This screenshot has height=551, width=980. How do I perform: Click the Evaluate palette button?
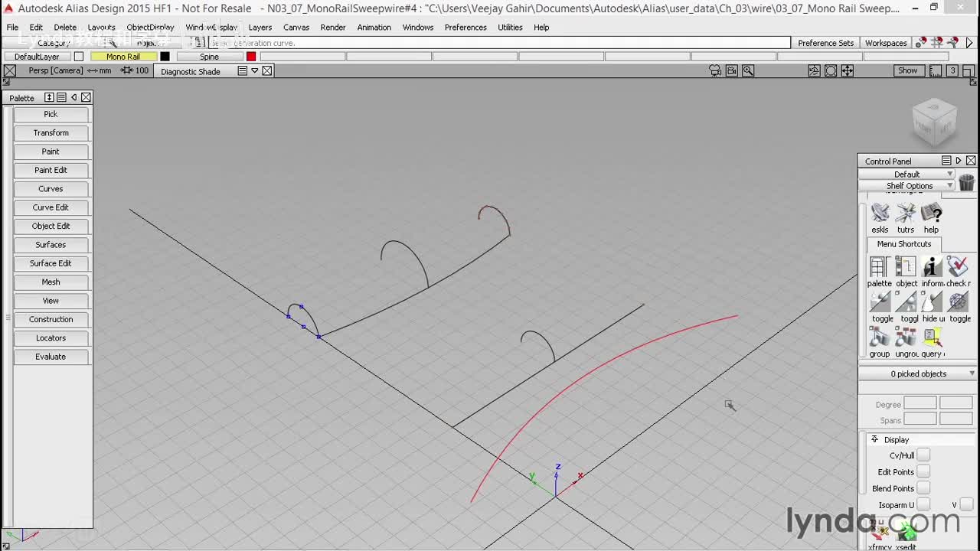(51, 357)
